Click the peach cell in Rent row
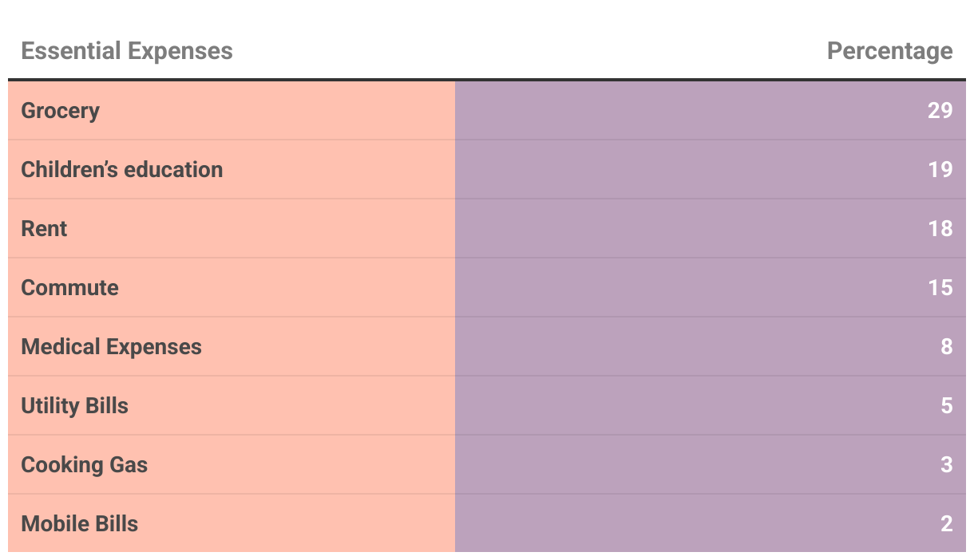This screenshot has height=560, width=974. click(x=232, y=228)
